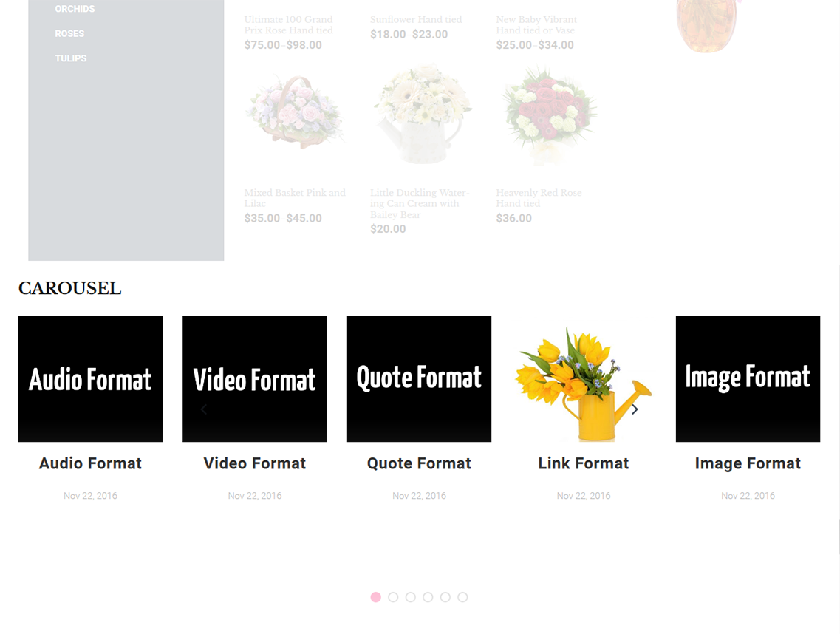The width and height of the screenshot is (840, 634).
Task: Jump to the last carousel page dot
Action: [462, 597]
